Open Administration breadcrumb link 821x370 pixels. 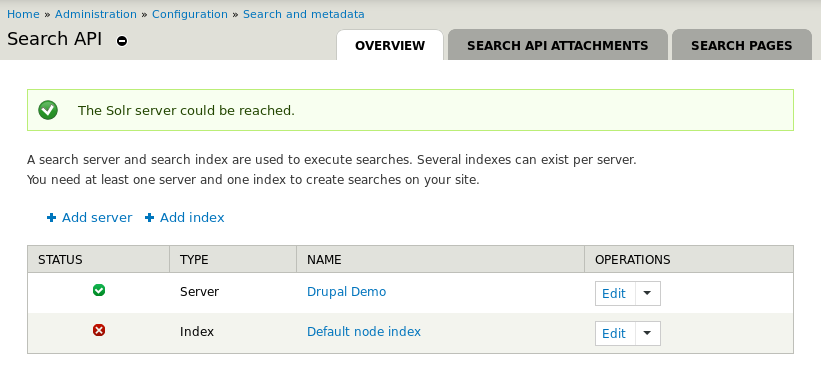click(x=96, y=14)
